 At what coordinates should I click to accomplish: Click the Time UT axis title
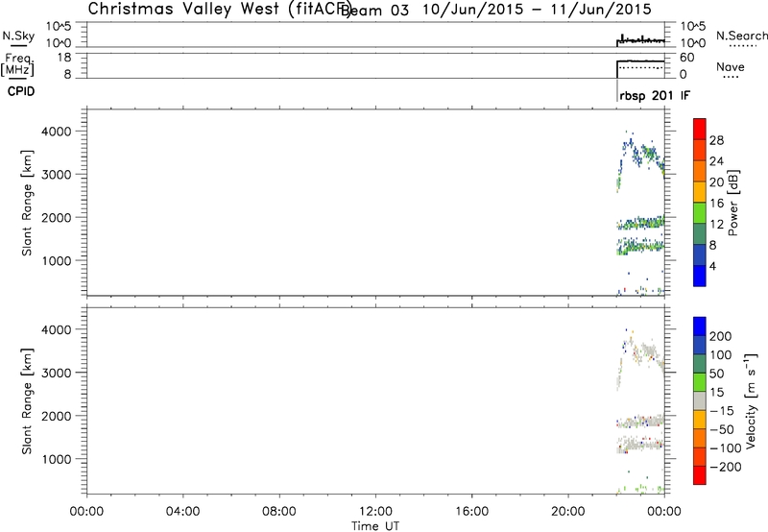(x=375, y=526)
